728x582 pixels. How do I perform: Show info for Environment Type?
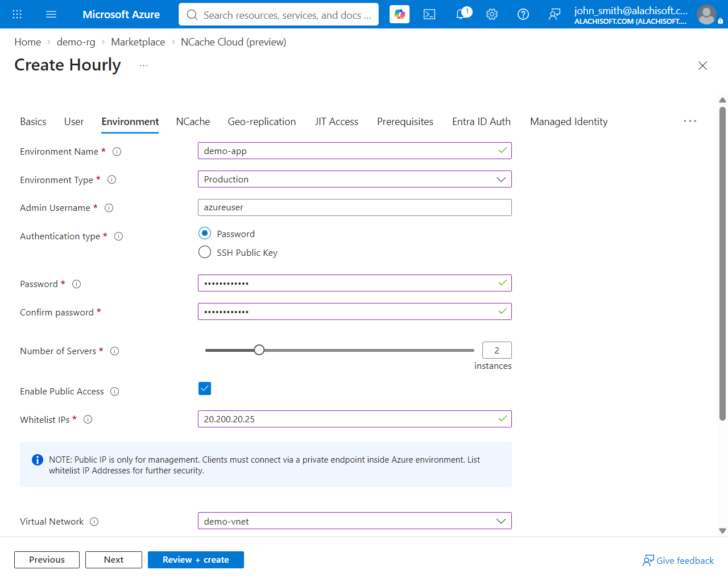coord(111,180)
